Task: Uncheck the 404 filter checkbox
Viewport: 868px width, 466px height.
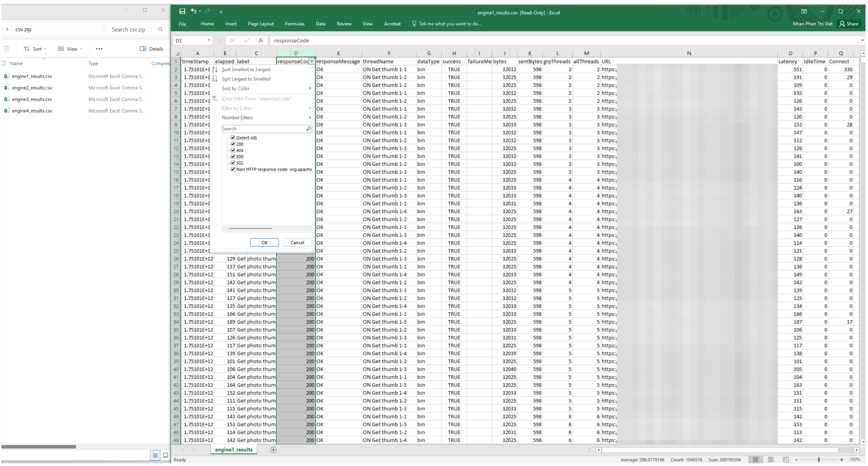Action: 233,150
